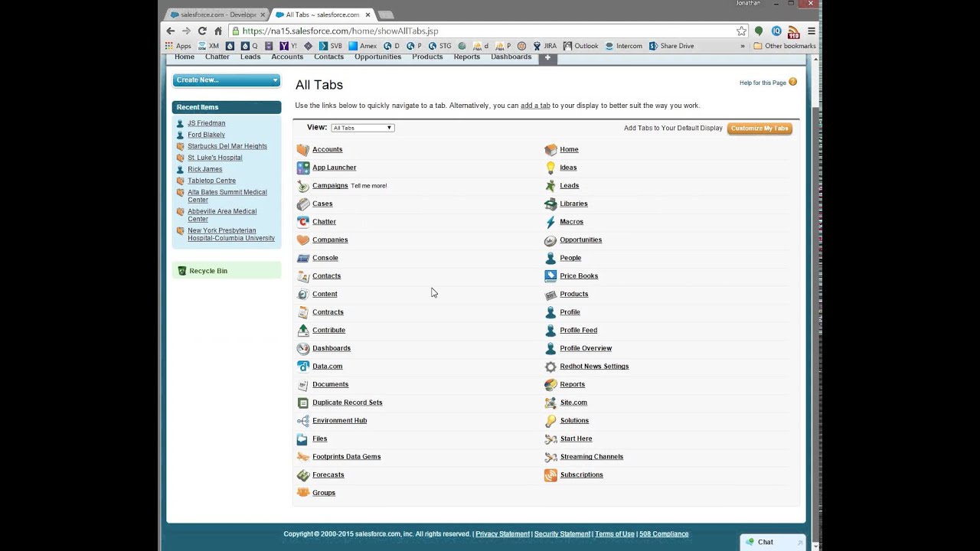Click the Accounts tab icon
Viewport: 980px width, 551px height.
coord(303,150)
